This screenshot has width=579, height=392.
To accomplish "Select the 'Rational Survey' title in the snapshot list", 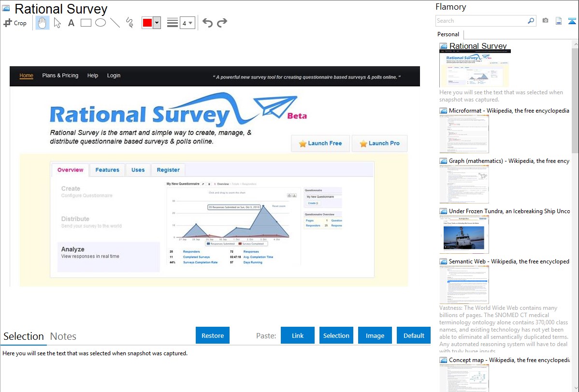I will pyautogui.click(x=478, y=46).
